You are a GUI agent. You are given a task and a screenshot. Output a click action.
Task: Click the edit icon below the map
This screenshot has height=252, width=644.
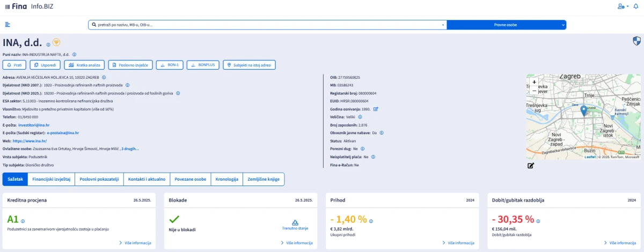[531, 165]
